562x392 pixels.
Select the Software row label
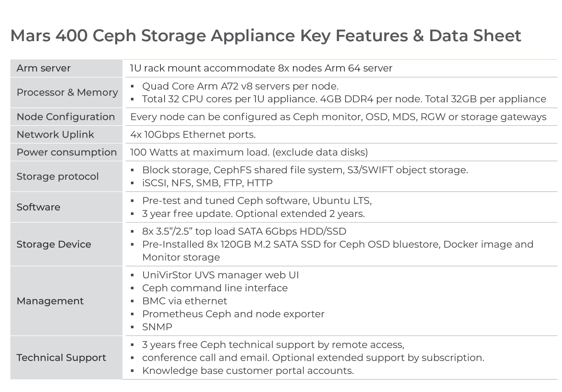(x=38, y=207)
